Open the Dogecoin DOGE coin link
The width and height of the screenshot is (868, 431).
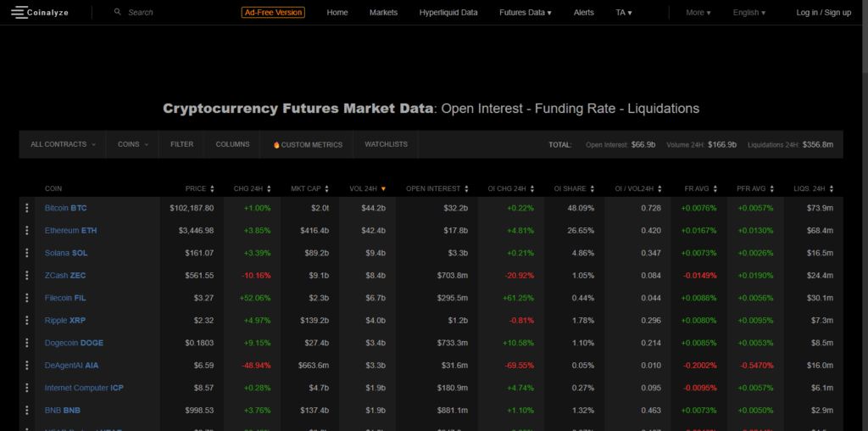click(75, 343)
